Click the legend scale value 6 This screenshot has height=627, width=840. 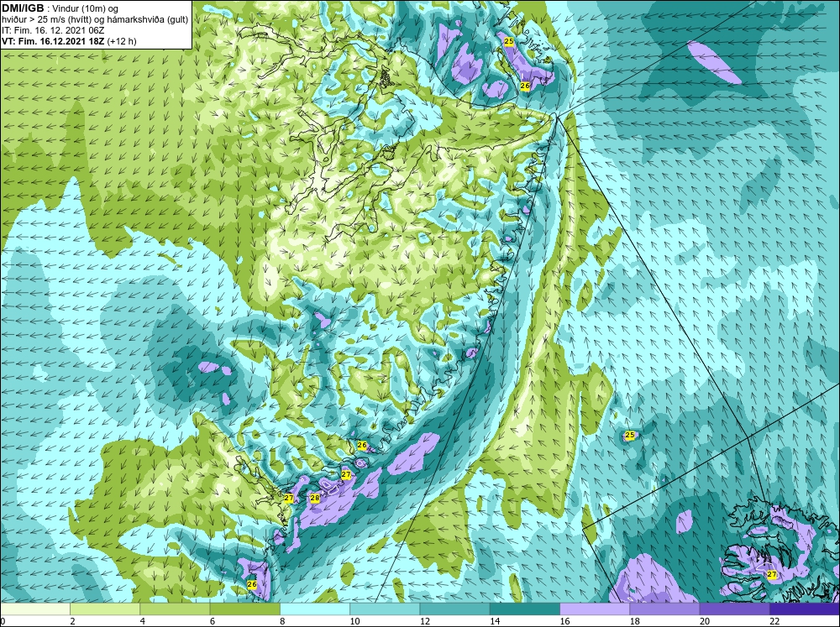point(213,621)
